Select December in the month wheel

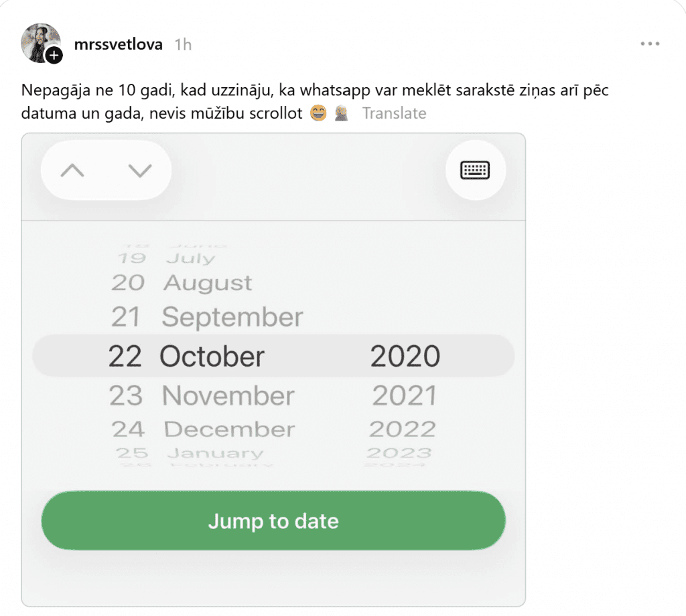coord(229,429)
